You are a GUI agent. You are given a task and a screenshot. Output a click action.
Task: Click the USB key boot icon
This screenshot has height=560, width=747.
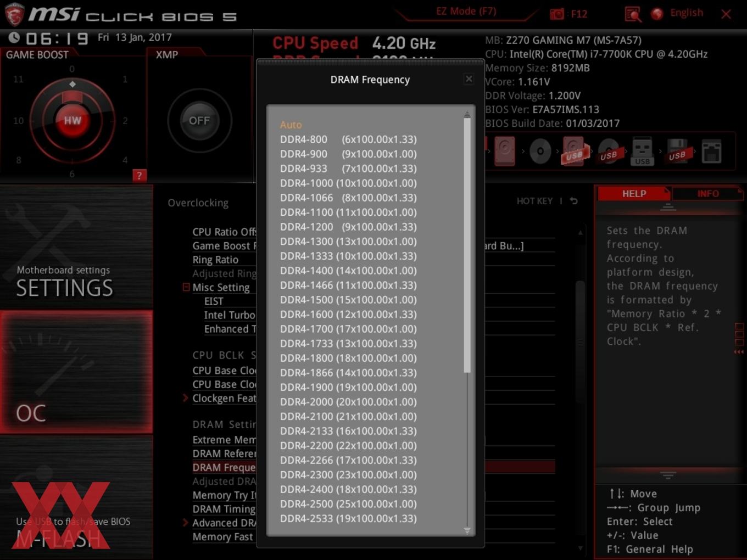tap(642, 151)
